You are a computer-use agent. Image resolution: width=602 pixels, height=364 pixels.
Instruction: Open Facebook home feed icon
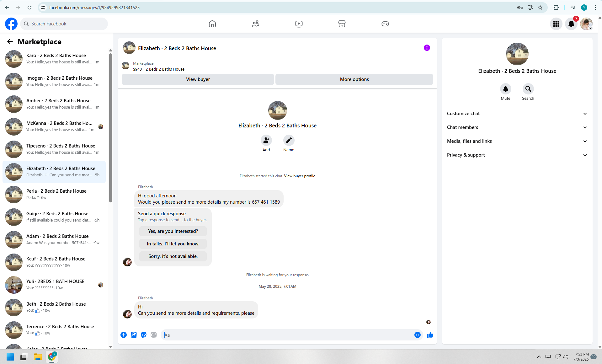[212, 24]
